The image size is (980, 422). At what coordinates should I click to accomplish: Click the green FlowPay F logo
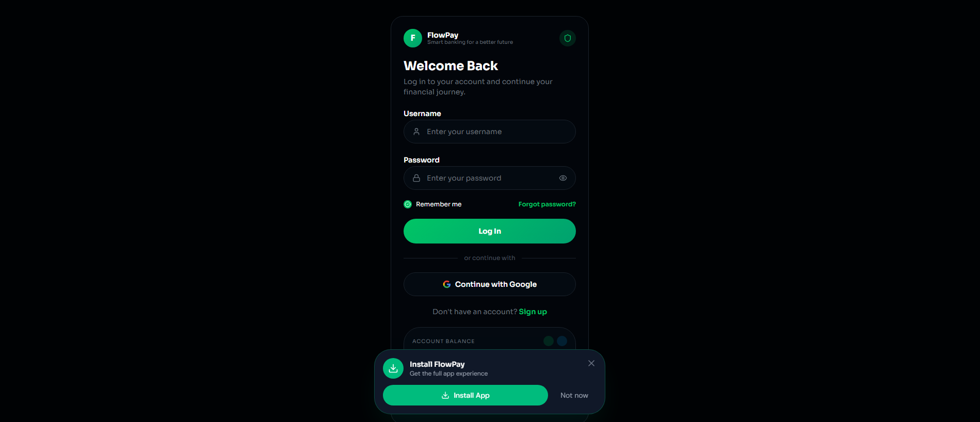[x=413, y=38]
